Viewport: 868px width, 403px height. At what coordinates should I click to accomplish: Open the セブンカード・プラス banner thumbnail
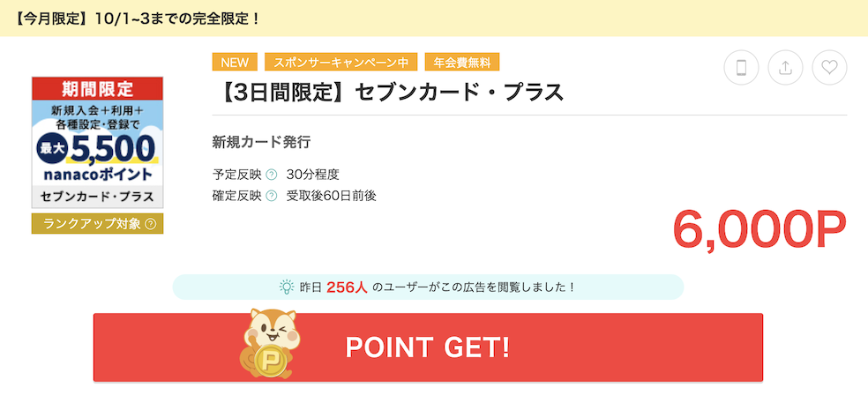97,142
